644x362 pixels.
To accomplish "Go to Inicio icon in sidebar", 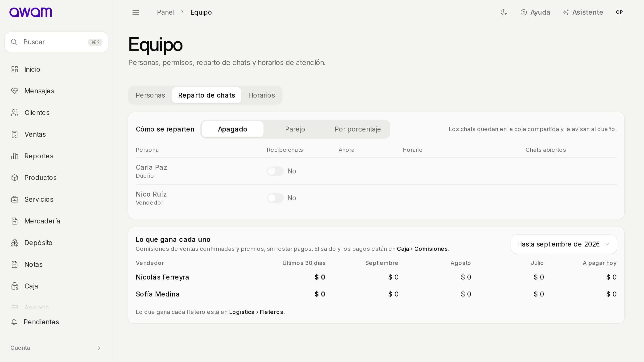I will [x=15, y=69].
